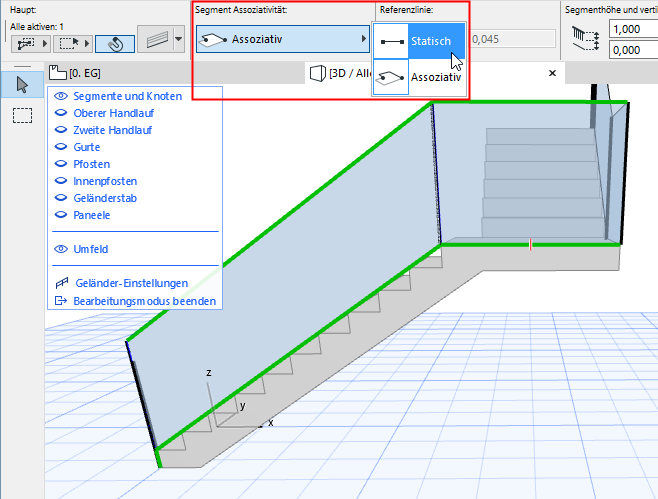Open the Segment Assoziativität Assoziativ dropdown
This screenshot has height=499, width=658.
(x=283, y=39)
